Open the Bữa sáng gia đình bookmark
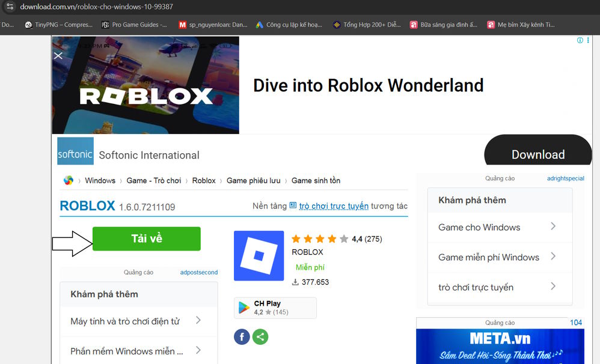The height and width of the screenshot is (364, 600). tap(444, 25)
